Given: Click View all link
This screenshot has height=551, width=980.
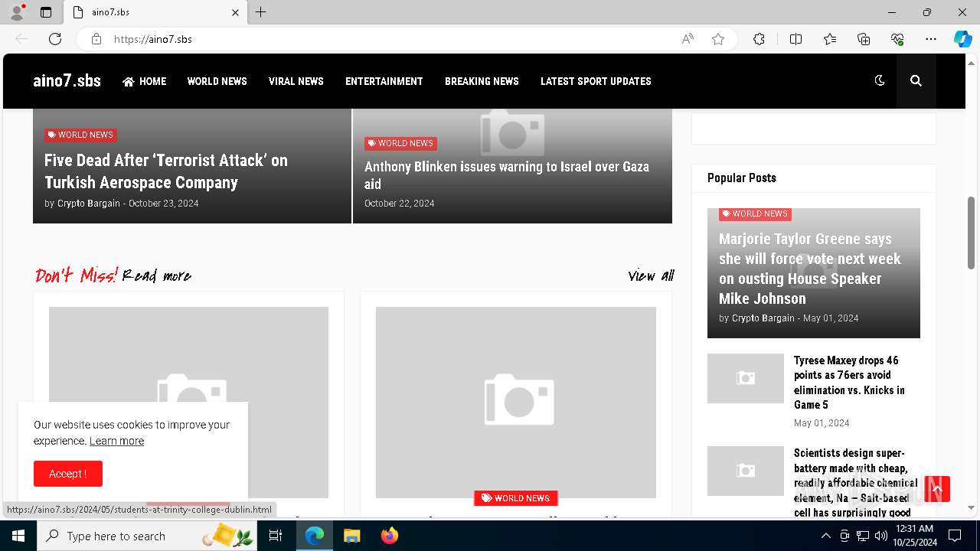Looking at the screenshot, I should pyautogui.click(x=651, y=275).
